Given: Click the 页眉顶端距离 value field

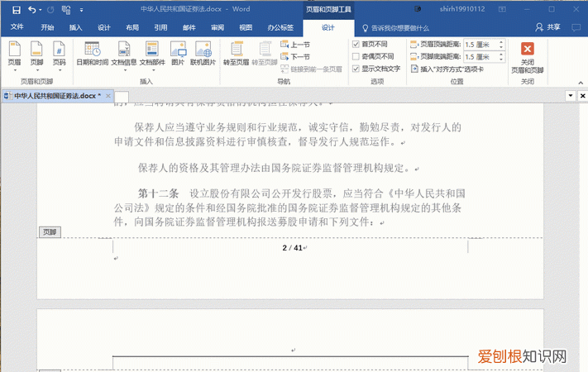Looking at the screenshot, I should [480, 45].
